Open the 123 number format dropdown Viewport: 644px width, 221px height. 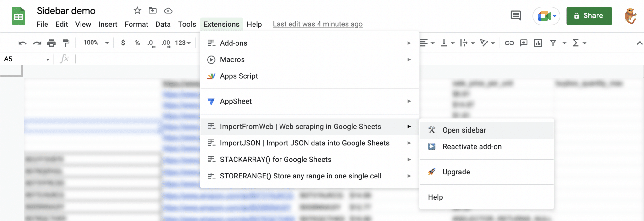coord(183,43)
